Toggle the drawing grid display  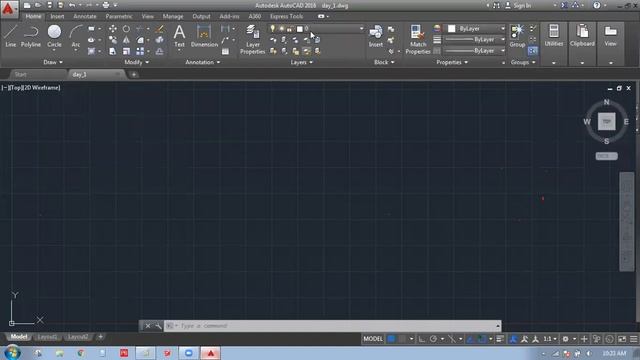391,339
